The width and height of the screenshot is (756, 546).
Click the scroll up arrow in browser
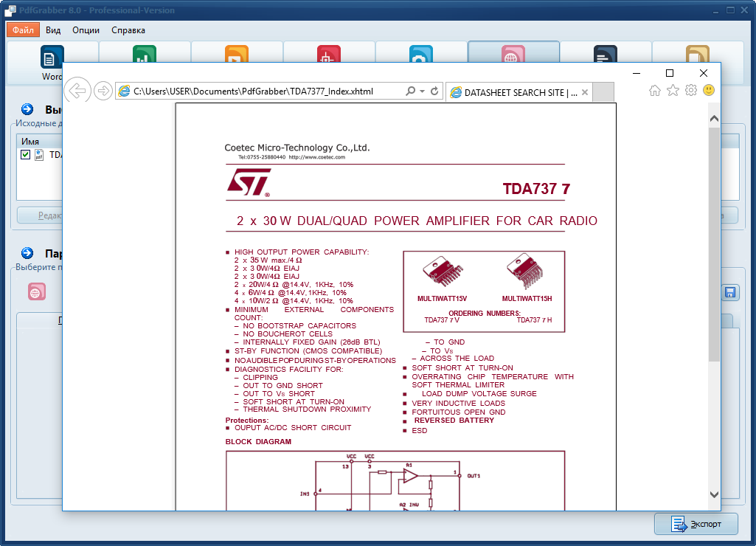(x=715, y=119)
